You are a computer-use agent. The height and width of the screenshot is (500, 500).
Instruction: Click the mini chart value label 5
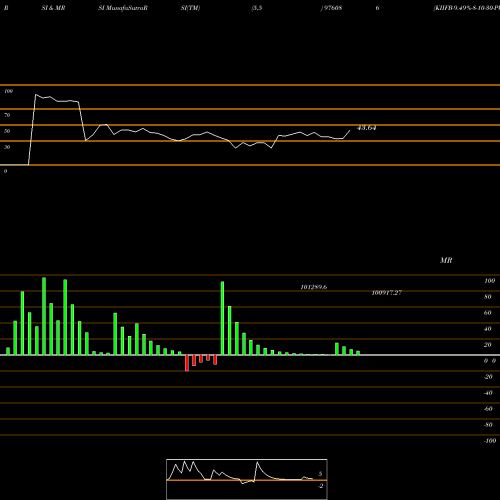tap(320, 474)
